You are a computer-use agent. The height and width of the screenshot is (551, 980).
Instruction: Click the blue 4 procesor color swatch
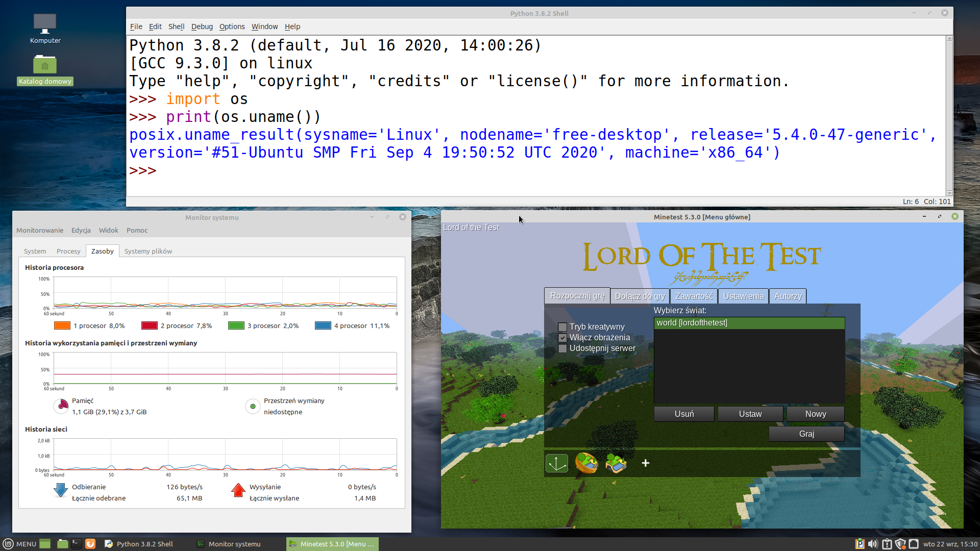pyautogui.click(x=323, y=325)
